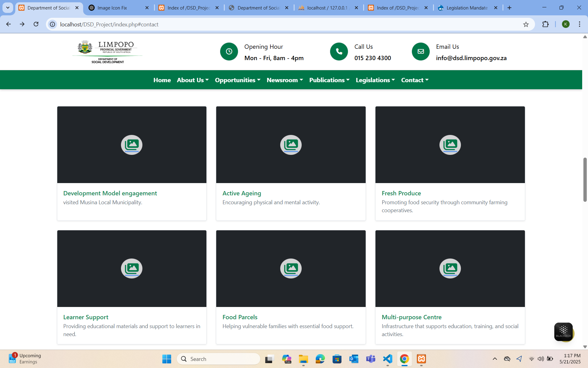The width and height of the screenshot is (588, 368).
Task: Click the green envelope Email Us icon
Action: (x=420, y=52)
